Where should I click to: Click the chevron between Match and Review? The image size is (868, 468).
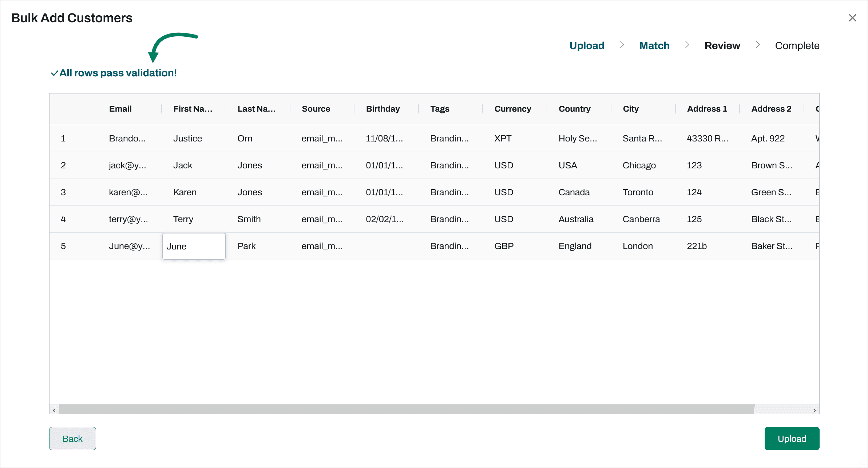pos(687,44)
